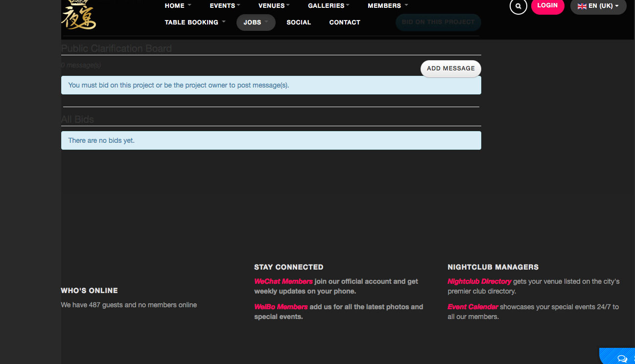Click the WHO'S ONLINE heading

(x=90, y=291)
